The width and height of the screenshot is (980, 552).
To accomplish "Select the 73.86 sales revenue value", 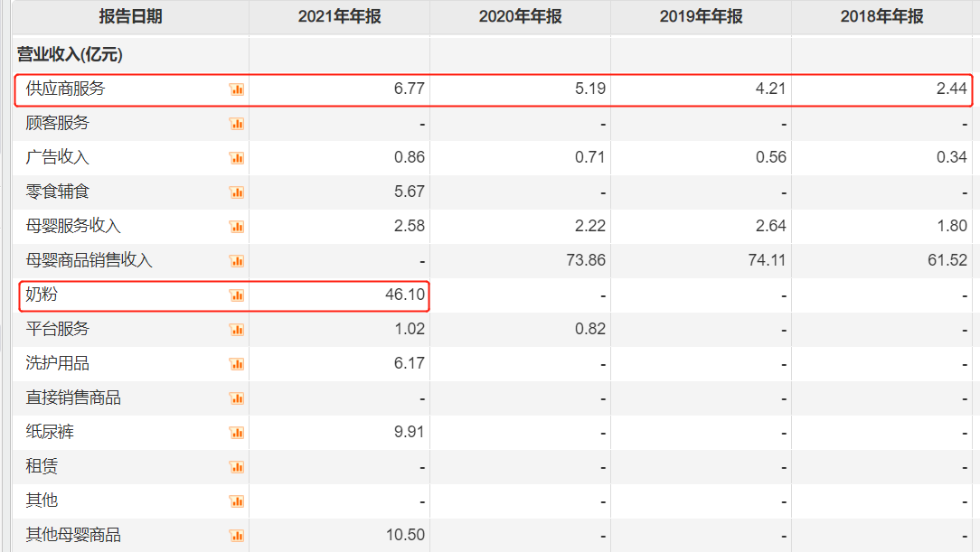I will point(586,260).
